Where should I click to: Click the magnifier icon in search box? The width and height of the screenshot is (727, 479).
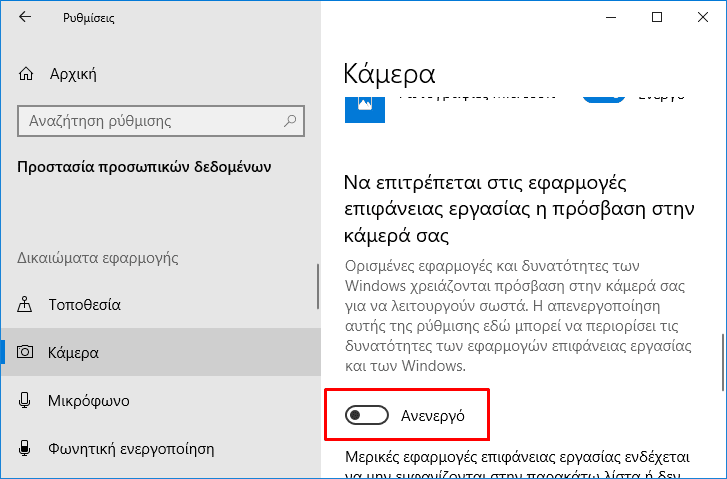(290, 121)
